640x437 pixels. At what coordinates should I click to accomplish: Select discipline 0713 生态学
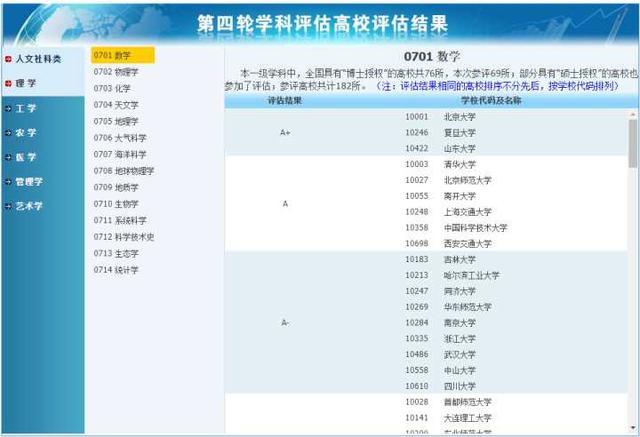pos(116,253)
